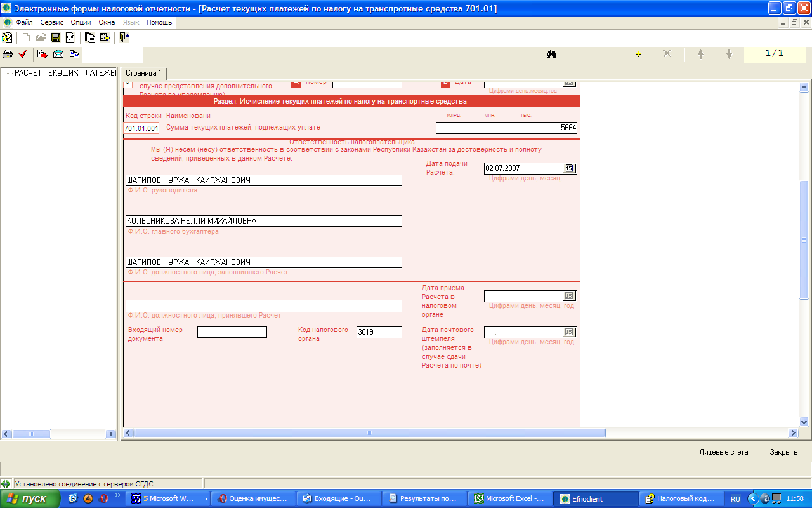Open calendar for Дата приема Расчета

pyautogui.click(x=569, y=296)
